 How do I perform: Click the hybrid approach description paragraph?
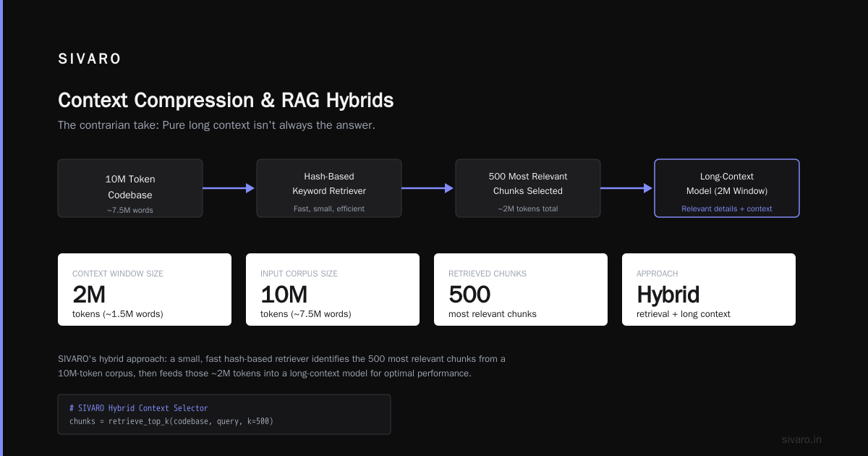282,366
